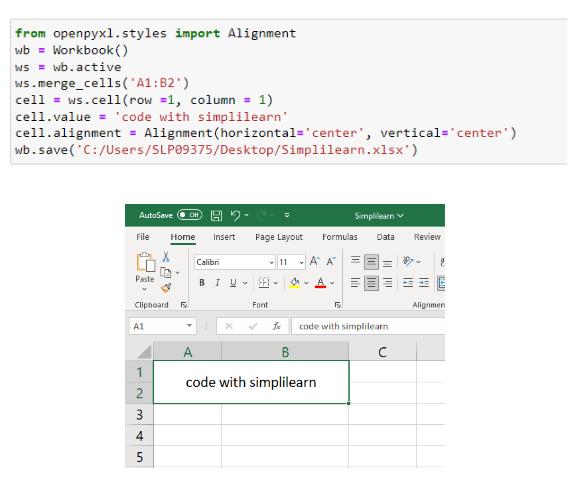Viewport: 587px width, 500px height.
Task: Select column A header
Action: [x=188, y=351]
